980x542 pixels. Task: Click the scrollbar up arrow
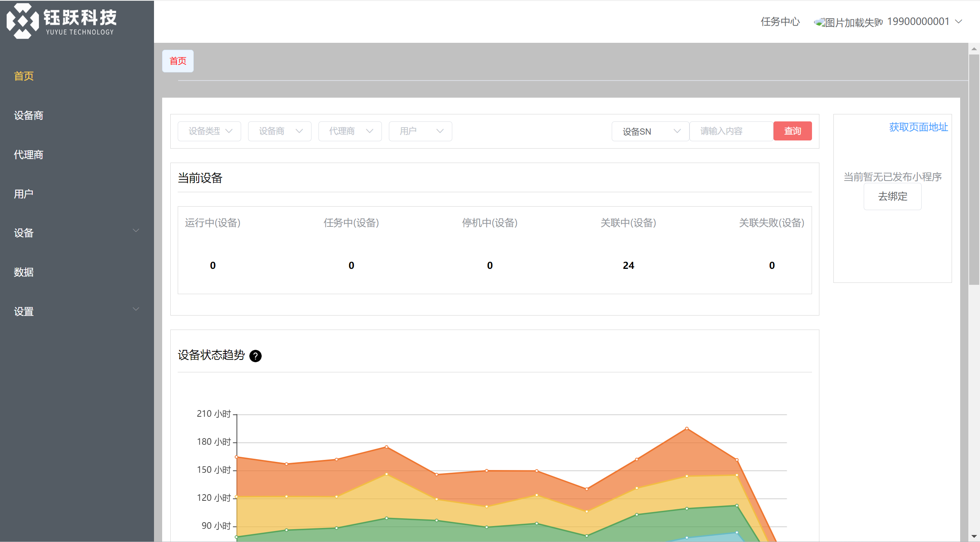[974, 49]
